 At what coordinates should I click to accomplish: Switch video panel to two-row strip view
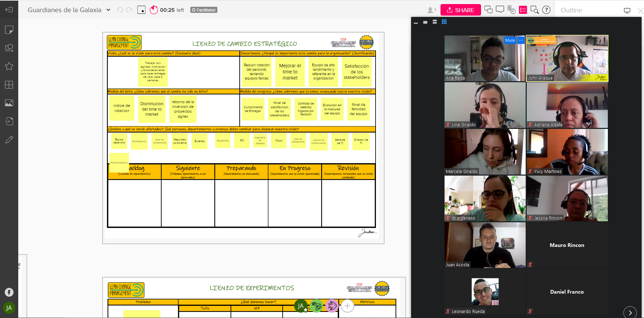[x=435, y=22]
